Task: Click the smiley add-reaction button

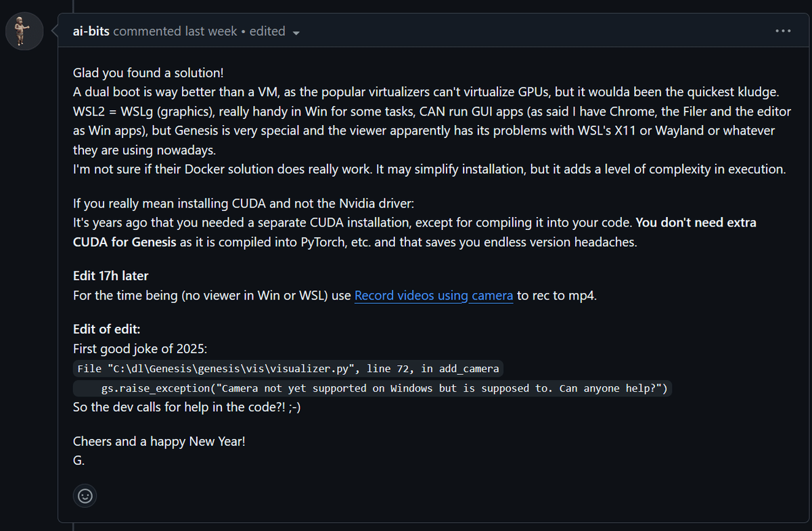Action: pyautogui.click(x=85, y=496)
